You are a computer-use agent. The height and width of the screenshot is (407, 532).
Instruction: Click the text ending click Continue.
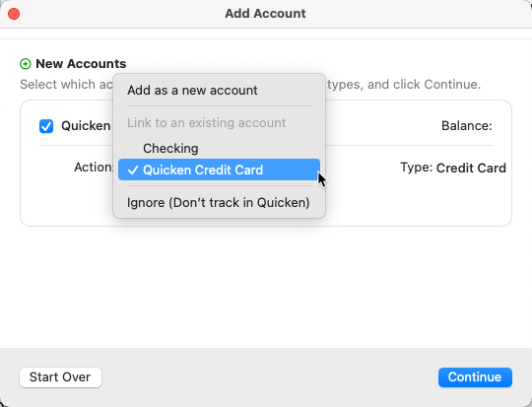click(x=404, y=84)
